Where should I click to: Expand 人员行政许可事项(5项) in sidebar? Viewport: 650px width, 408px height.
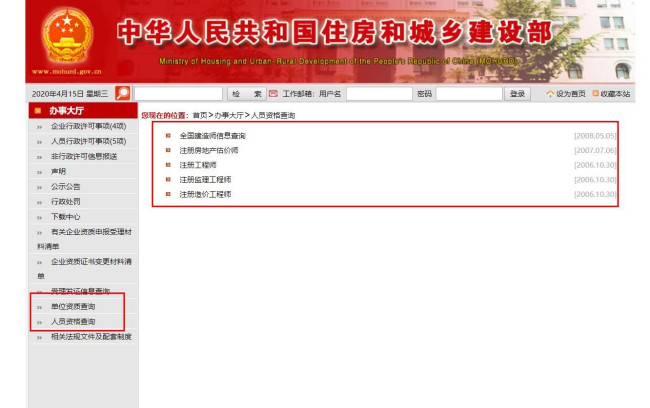point(88,141)
